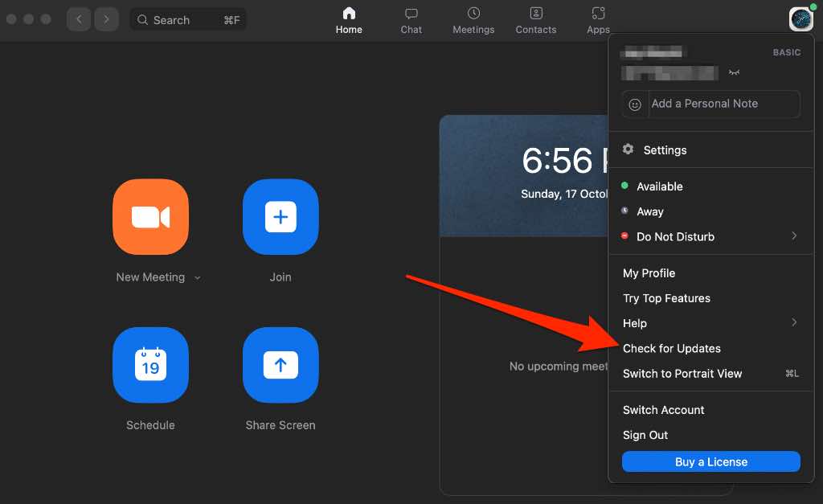
Task: Click the Schedule label text
Action: pos(150,425)
